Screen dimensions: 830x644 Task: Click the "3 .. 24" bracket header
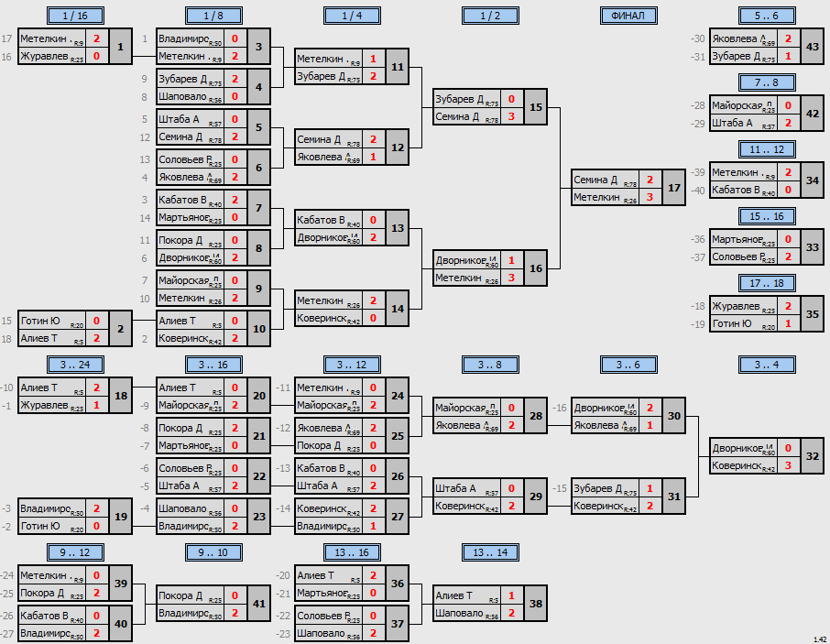click(75, 365)
